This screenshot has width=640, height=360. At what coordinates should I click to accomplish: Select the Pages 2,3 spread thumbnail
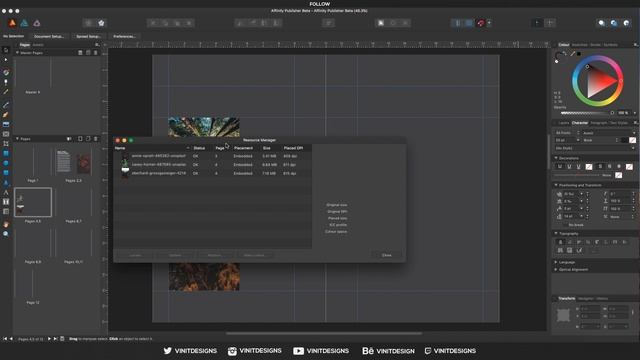(73, 162)
